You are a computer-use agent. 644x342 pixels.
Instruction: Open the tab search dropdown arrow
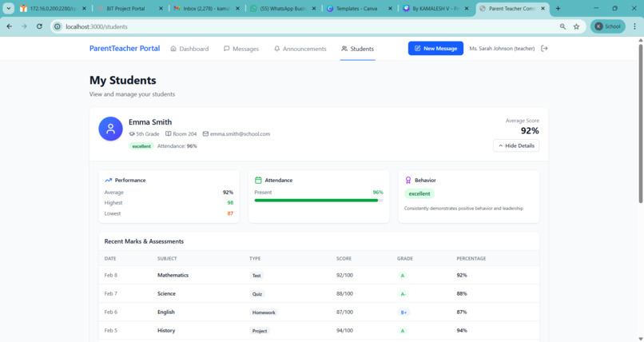click(8, 8)
